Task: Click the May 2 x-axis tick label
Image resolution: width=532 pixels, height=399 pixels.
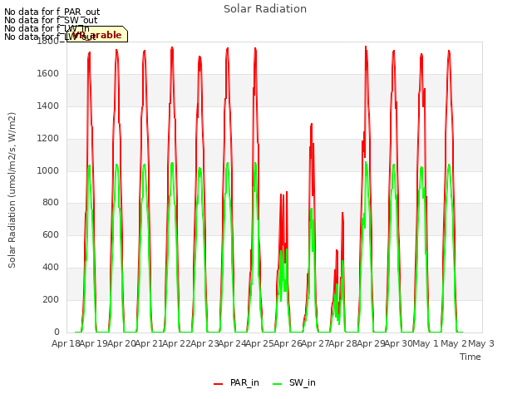Action: click(454, 343)
